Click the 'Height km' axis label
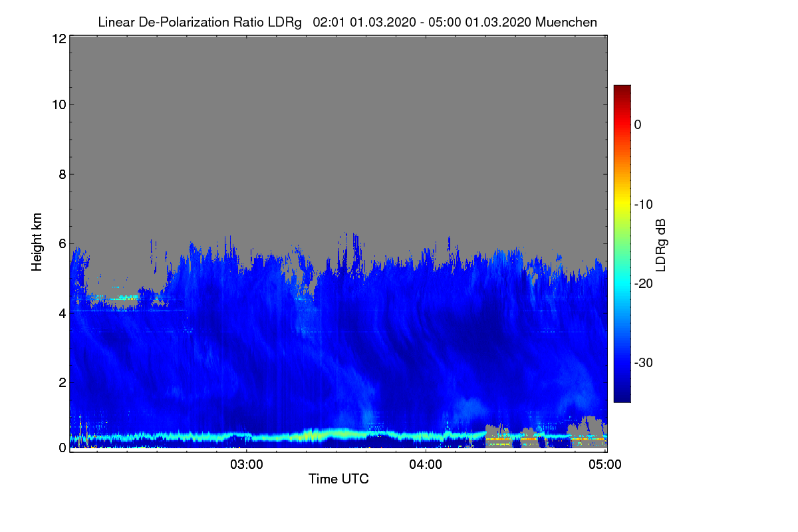 tap(37, 241)
